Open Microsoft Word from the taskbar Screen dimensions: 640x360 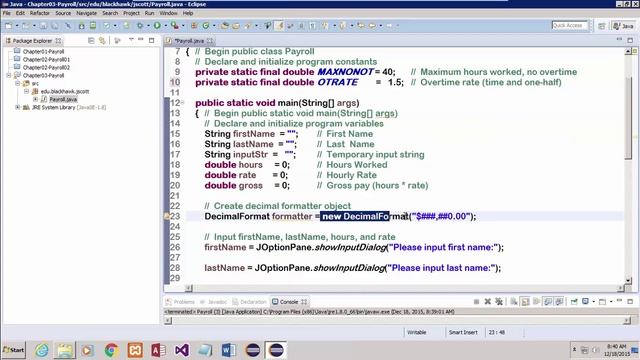[229, 350]
